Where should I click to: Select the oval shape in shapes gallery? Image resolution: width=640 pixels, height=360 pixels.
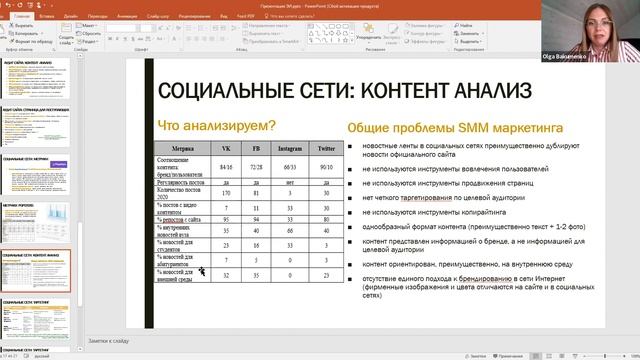pos(338,26)
